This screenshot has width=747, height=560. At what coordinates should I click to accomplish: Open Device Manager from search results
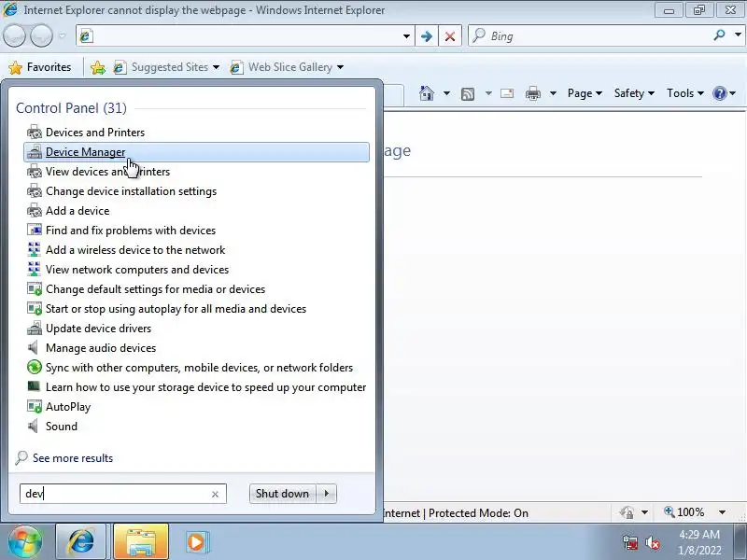point(196,152)
